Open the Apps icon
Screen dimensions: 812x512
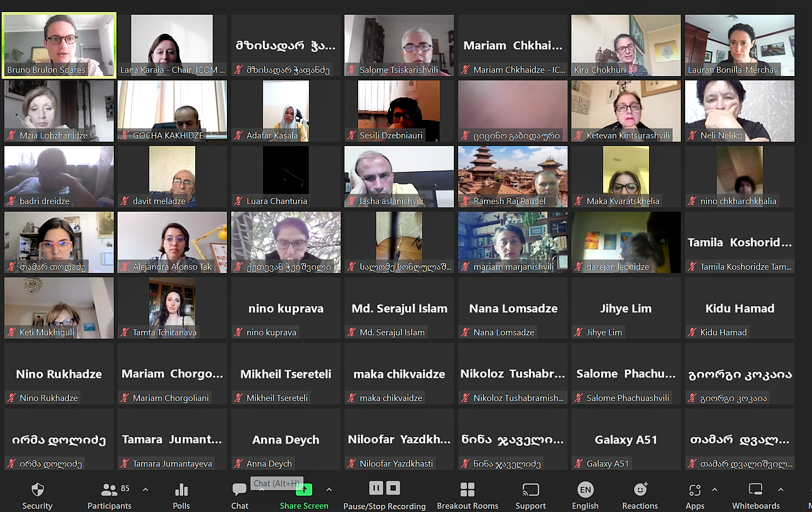[694, 490]
